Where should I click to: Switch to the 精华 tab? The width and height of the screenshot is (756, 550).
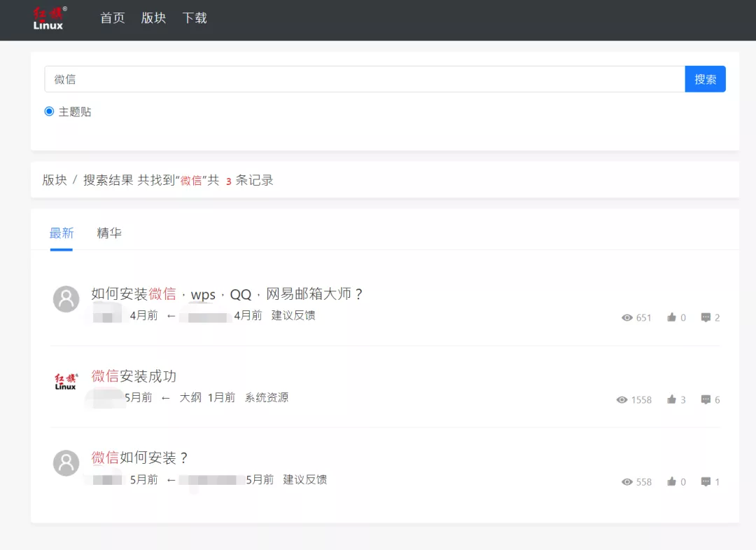tap(109, 233)
